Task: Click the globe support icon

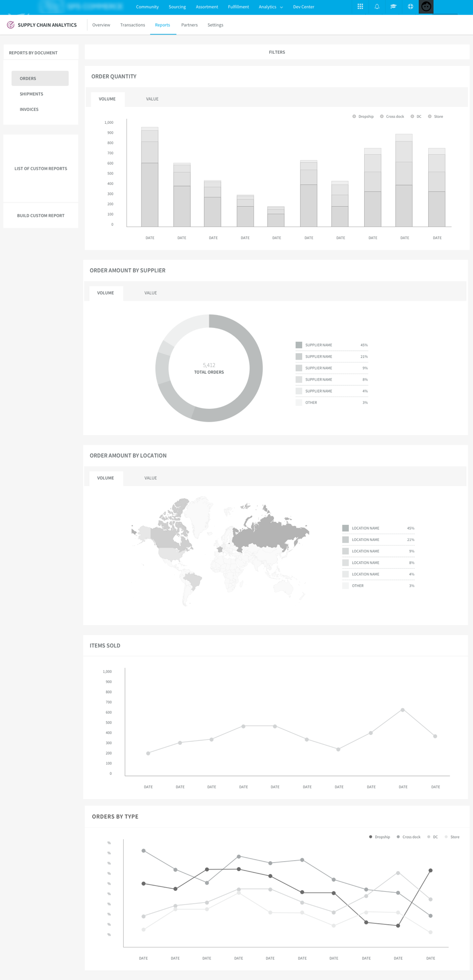Action: point(410,7)
